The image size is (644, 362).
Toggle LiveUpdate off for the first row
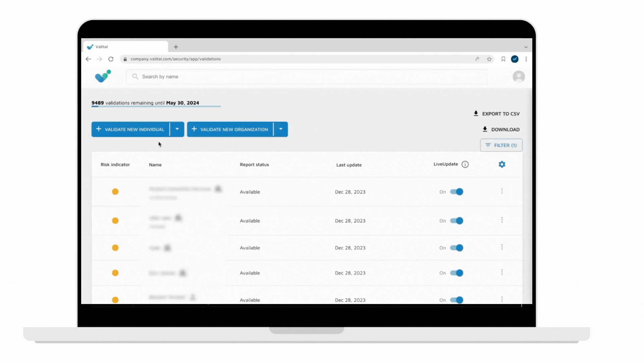(x=457, y=192)
